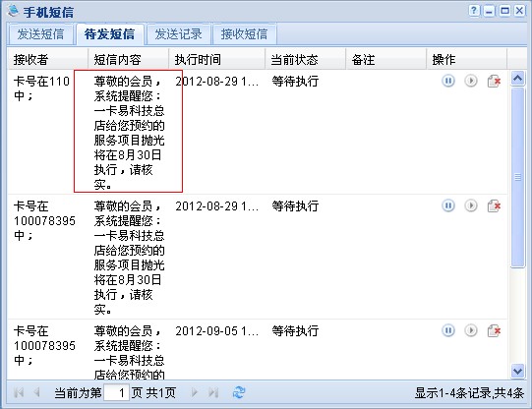Run the 2012-09-05 scheduled message

(471, 330)
